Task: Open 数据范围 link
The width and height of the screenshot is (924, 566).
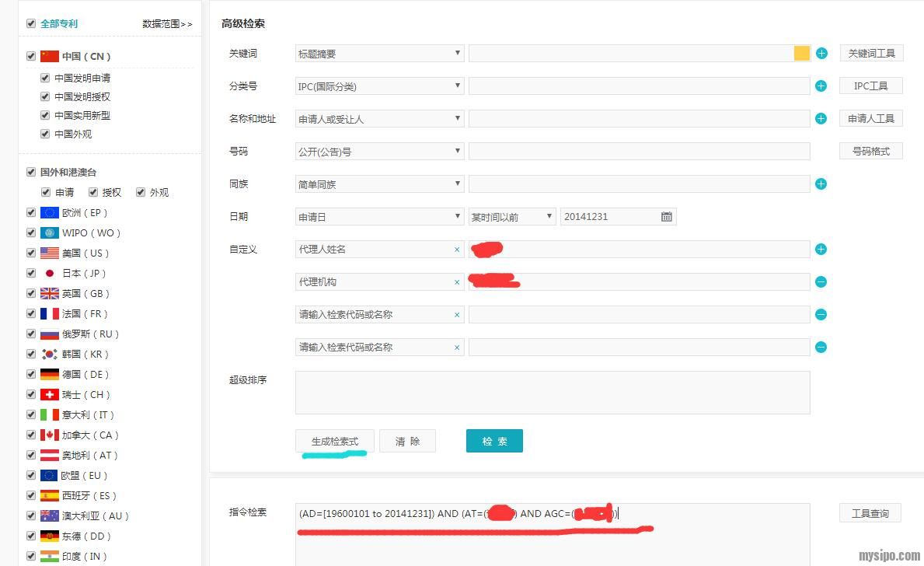Action: pyautogui.click(x=166, y=24)
